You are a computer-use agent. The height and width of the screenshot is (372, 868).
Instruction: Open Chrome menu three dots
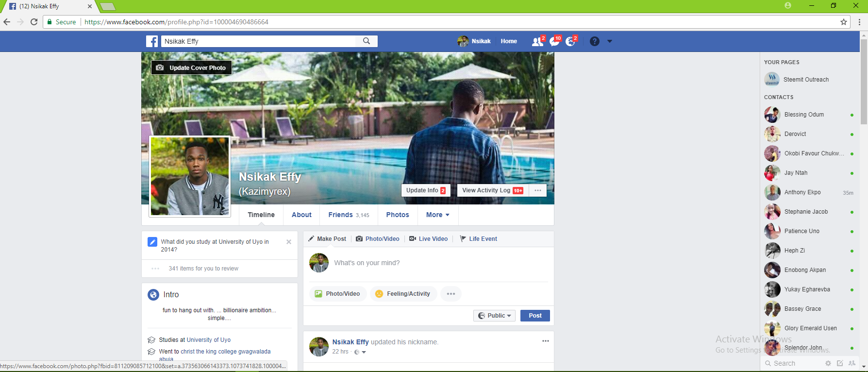tap(860, 22)
